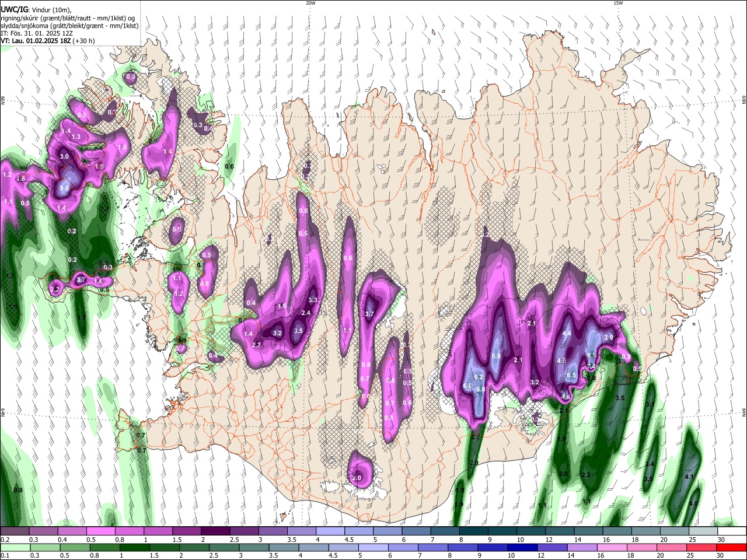Click the dark teal 8–9 snow legend swatch
Image resolution: width=747 pixels, height=560 pixels.
(x=474, y=531)
